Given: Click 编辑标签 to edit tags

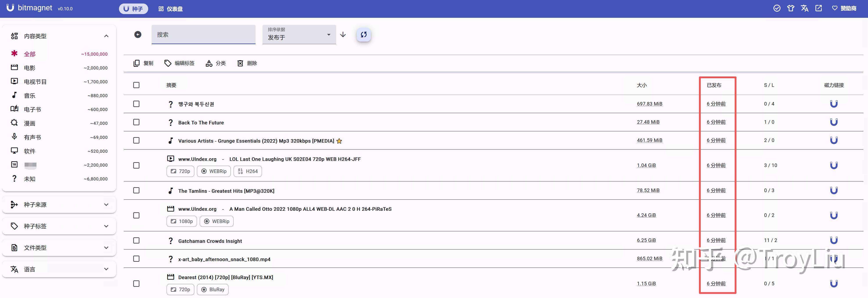Looking at the screenshot, I should [x=179, y=63].
